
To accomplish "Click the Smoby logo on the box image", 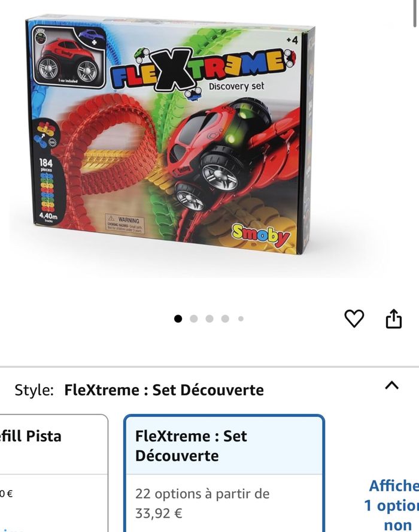I will coord(261,235).
